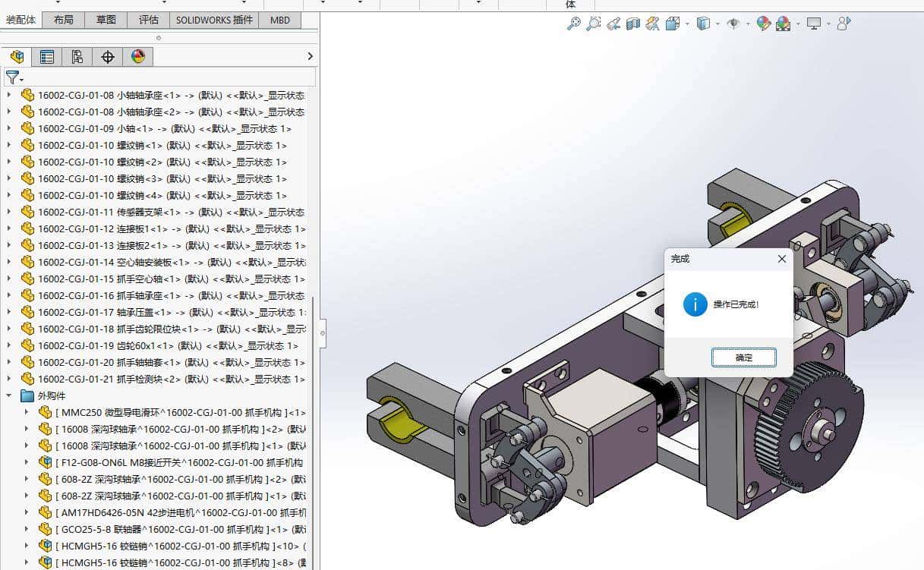Image resolution: width=924 pixels, height=570 pixels.
Task: Click the View Settings monitor icon
Action: coord(814,24)
